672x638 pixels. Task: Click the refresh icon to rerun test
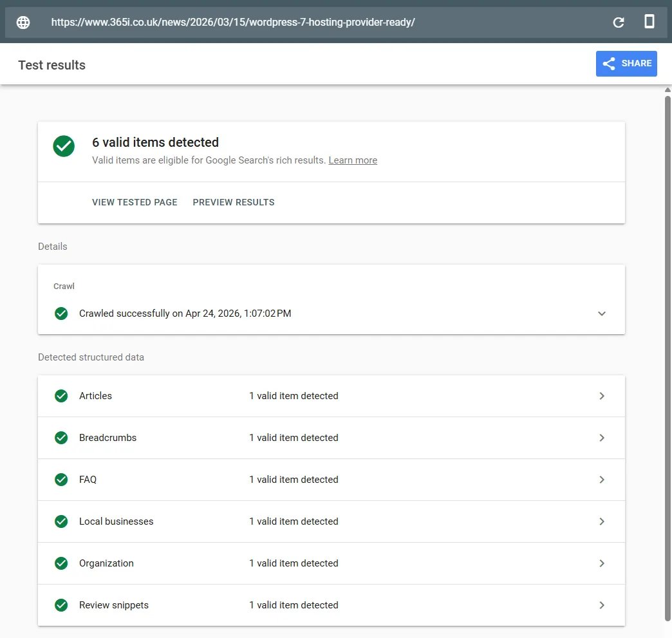click(619, 23)
